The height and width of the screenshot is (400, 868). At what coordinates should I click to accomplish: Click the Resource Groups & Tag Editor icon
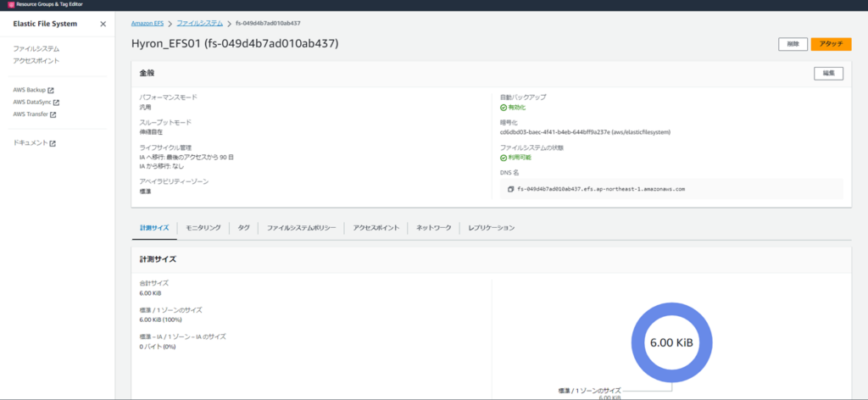coord(11,4)
